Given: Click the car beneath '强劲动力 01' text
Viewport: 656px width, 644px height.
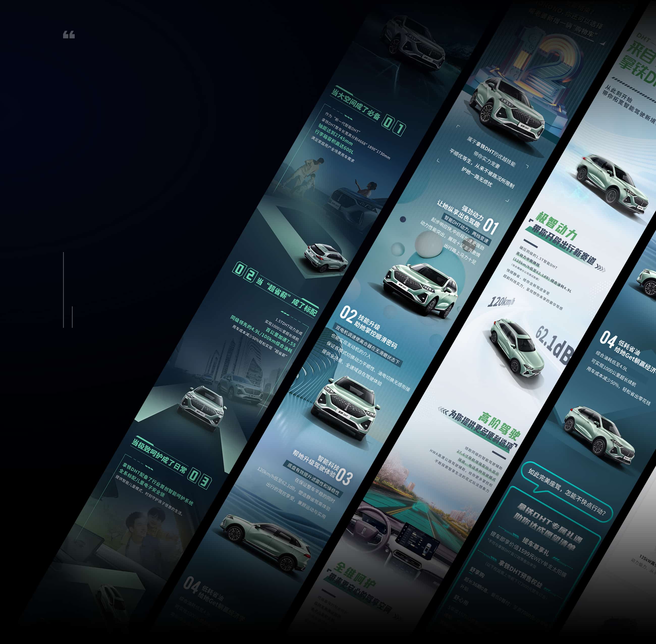Looking at the screenshot, I should [x=420, y=290].
